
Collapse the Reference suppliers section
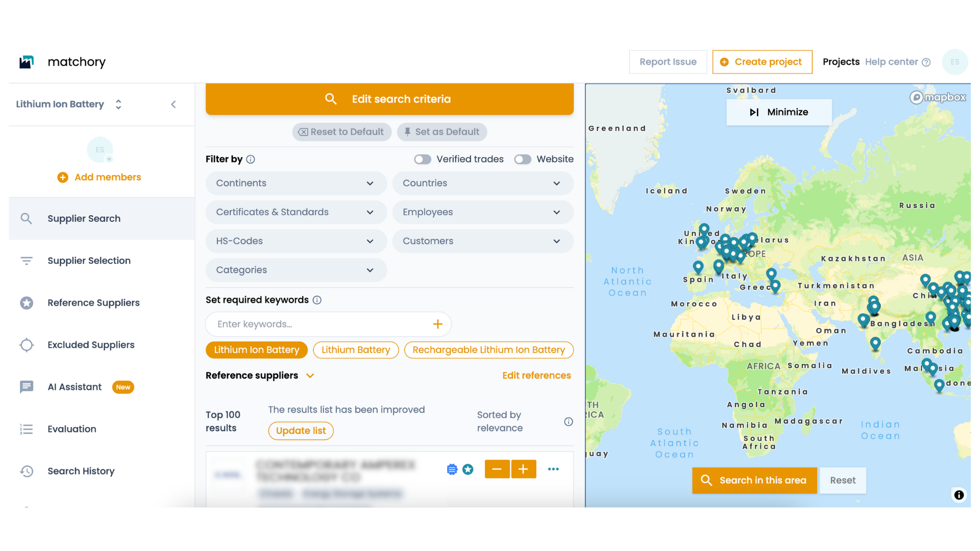click(x=310, y=375)
